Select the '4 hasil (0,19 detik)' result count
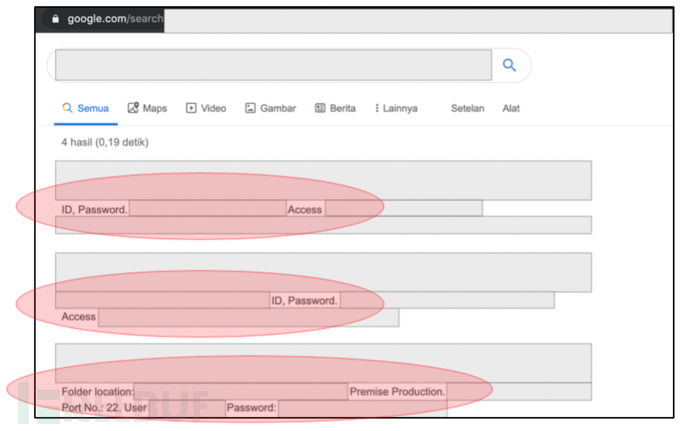The height and width of the screenshot is (431, 690). coord(105,142)
